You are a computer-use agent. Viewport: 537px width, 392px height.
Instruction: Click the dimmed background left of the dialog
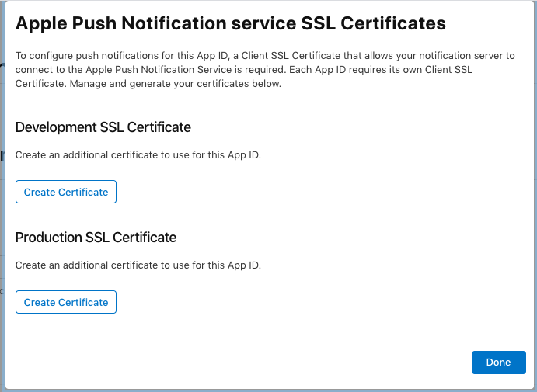click(x=2, y=194)
